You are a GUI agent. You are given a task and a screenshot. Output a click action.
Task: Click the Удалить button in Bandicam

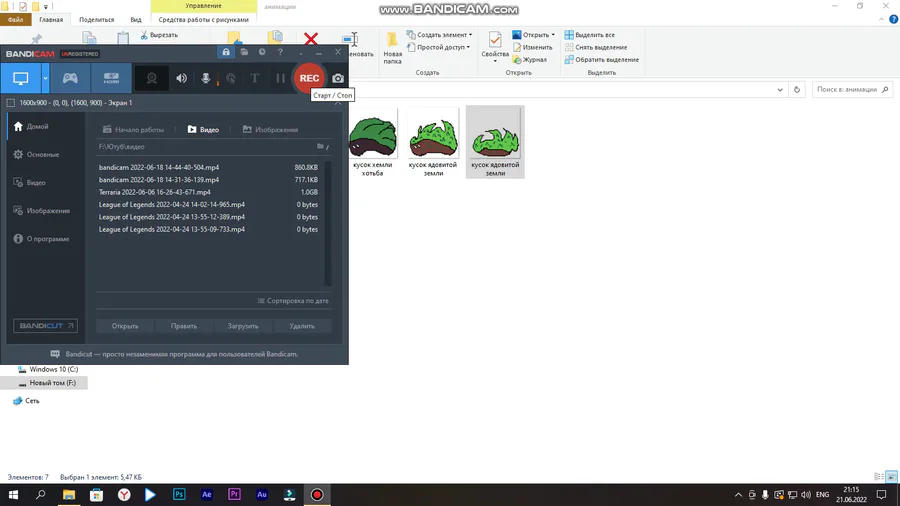point(302,326)
